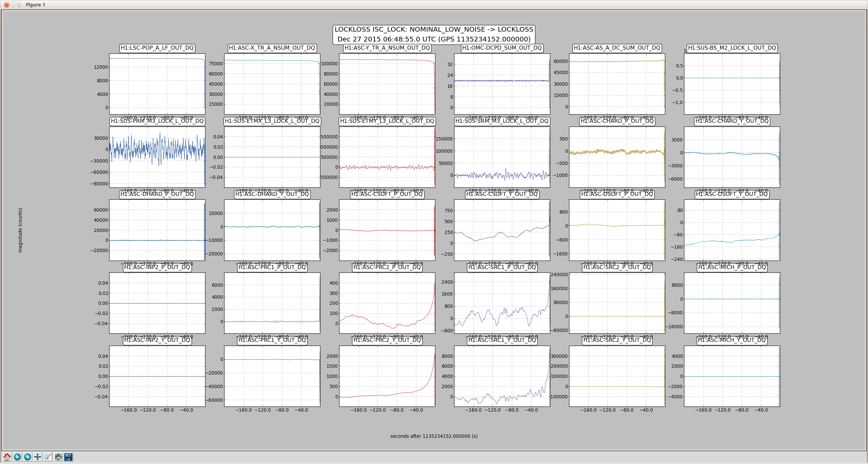Go back to previous view arrow
The width and height of the screenshot is (868, 464).
pos(17,457)
